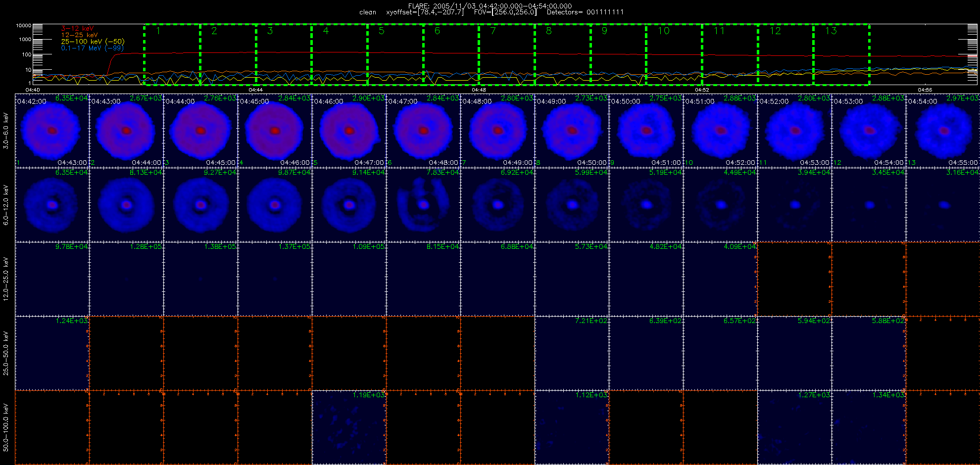Click the '25.0-50.0 keV' row label
Image resolution: width=980 pixels, height=465 pixels.
tap(6, 353)
